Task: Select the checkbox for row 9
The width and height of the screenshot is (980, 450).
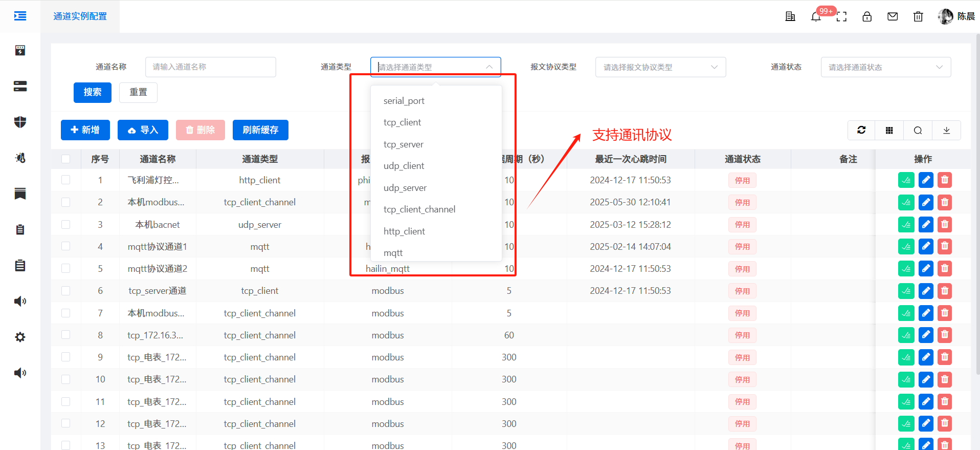Action: point(66,357)
